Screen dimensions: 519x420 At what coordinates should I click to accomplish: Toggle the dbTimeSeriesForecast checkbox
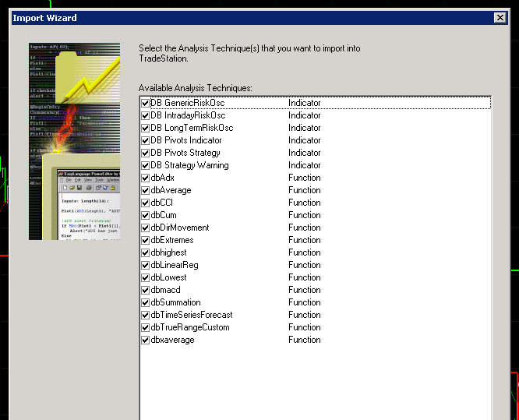click(146, 315)
